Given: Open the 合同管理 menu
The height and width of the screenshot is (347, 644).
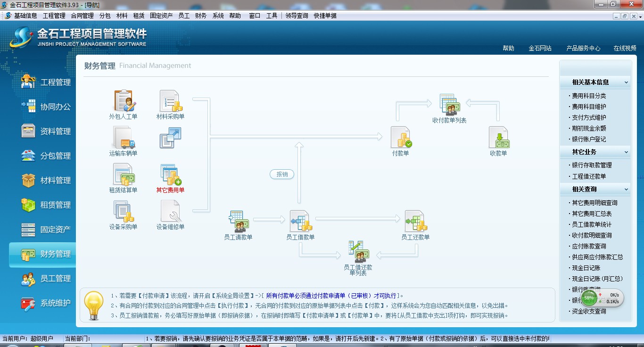Looking at the screenshot, I should [x=83, y=16].
